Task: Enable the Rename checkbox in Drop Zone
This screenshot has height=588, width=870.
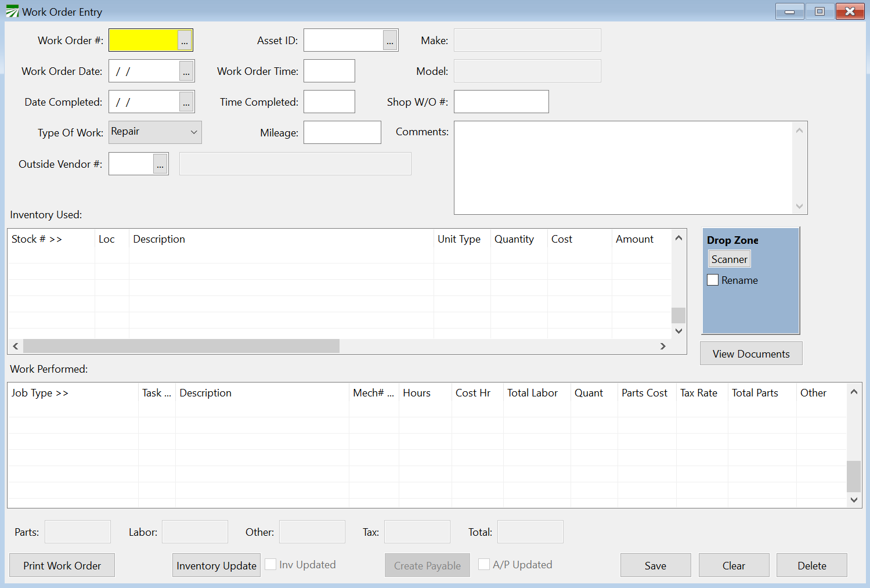Action: click(x=713, y=280)
